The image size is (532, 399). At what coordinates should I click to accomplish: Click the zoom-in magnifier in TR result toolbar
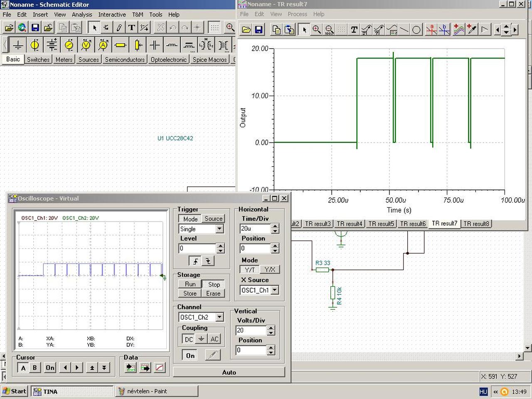[317, 30]
